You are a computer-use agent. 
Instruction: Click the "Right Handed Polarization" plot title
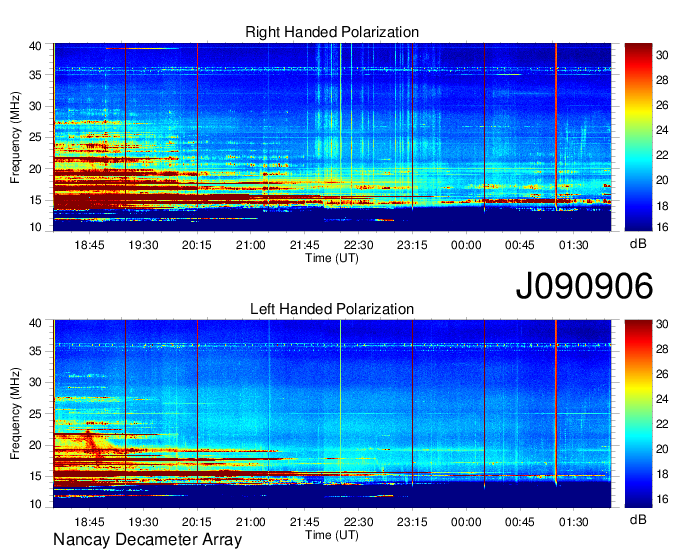(332, 32)
